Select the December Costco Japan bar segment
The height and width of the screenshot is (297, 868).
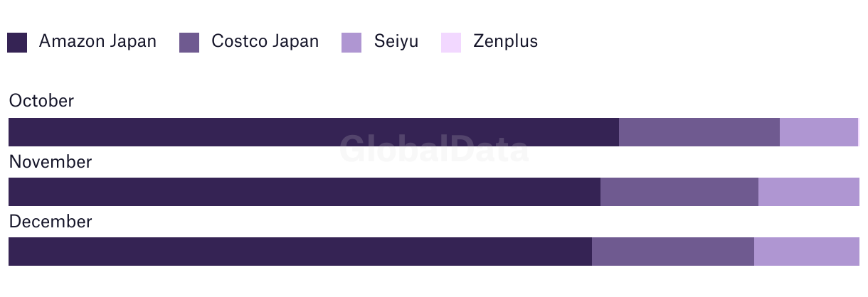(673, 252)
